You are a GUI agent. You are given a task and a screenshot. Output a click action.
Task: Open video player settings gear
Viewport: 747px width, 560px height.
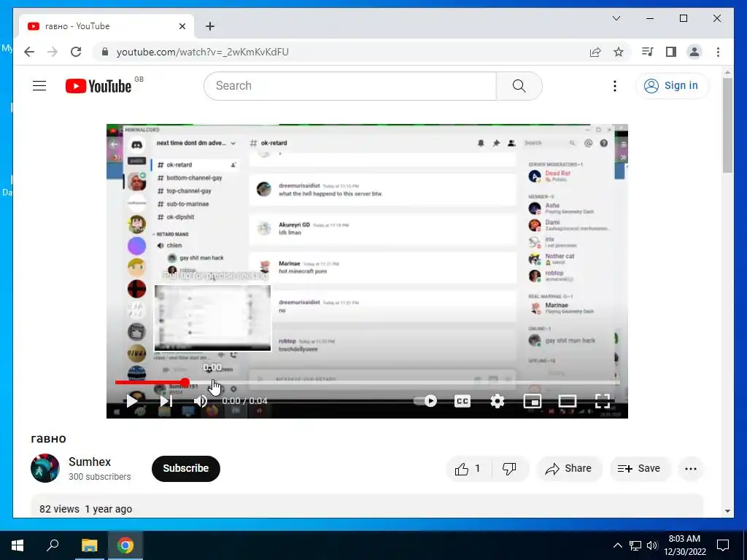pyautogui.click(x=498, y=401)
